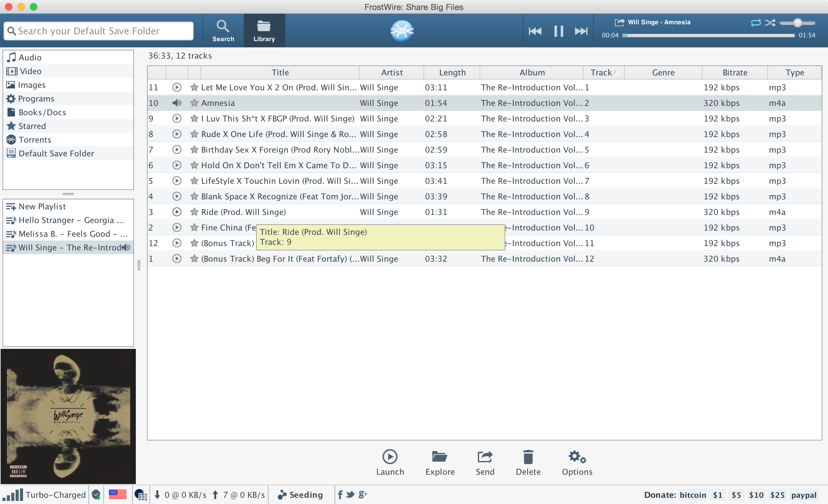Expand the Starred section in sidebar
Image resolution: width=828 pixels, height=504 pixels.
32,126
